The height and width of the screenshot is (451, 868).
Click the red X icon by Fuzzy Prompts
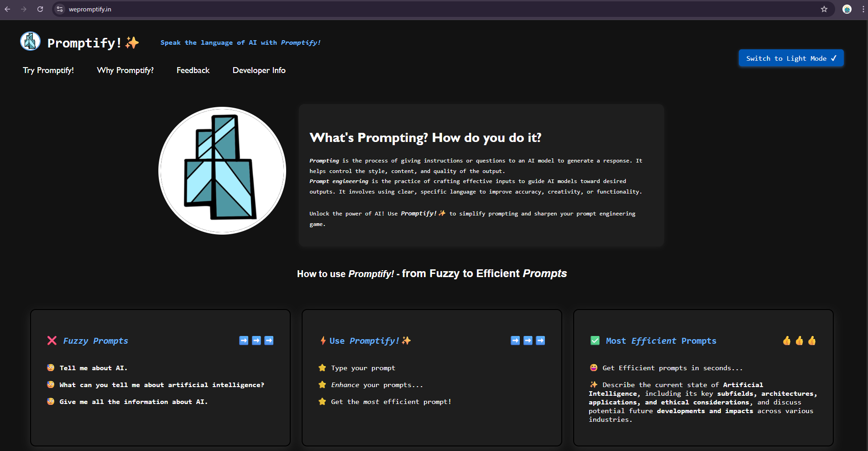coord(52,341)
